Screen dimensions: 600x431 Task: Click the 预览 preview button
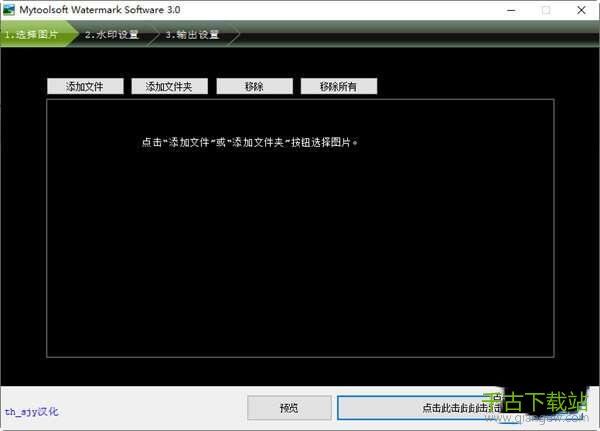click(289, 408)
